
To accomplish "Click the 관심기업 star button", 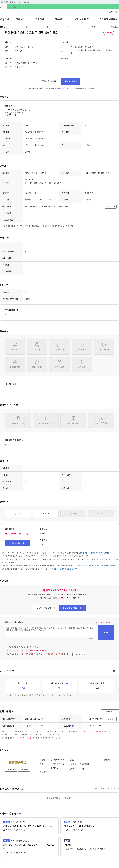I will point(11,770).
